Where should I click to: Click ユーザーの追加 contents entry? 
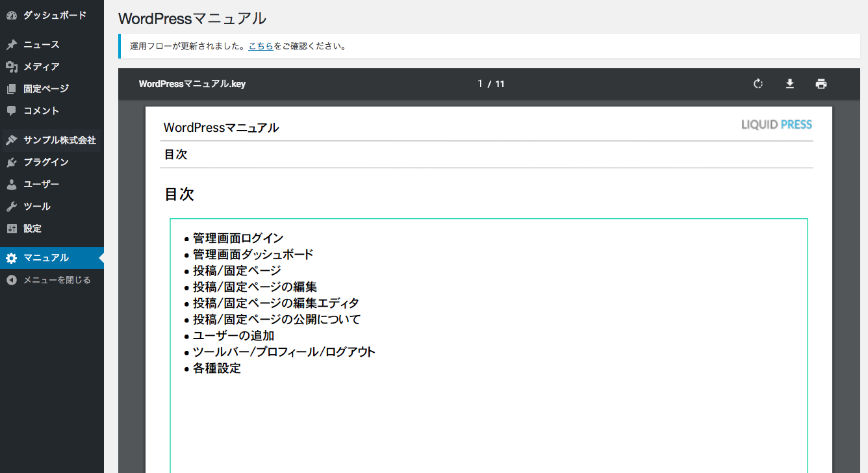point(234,336)
